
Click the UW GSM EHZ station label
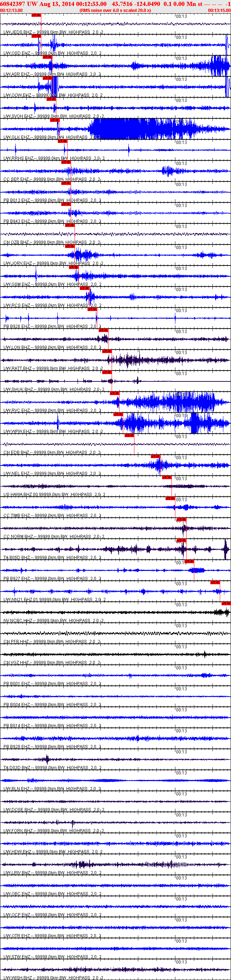pyautogui.click(x=52, y=284)
